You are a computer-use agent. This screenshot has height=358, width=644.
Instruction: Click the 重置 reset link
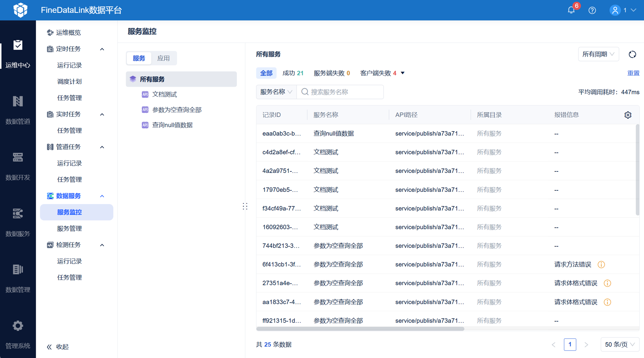coord(633,73)
